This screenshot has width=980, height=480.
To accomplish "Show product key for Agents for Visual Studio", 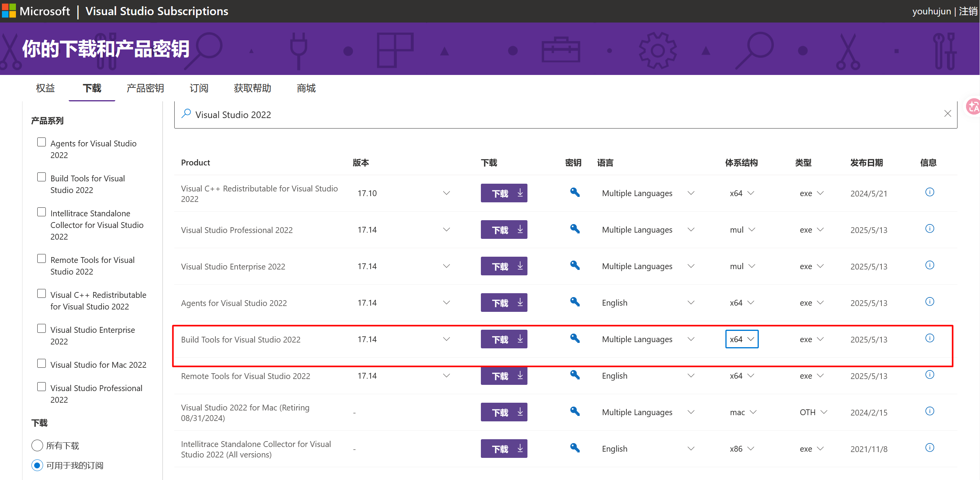I will pyautogui.click(x=575, y=302).
